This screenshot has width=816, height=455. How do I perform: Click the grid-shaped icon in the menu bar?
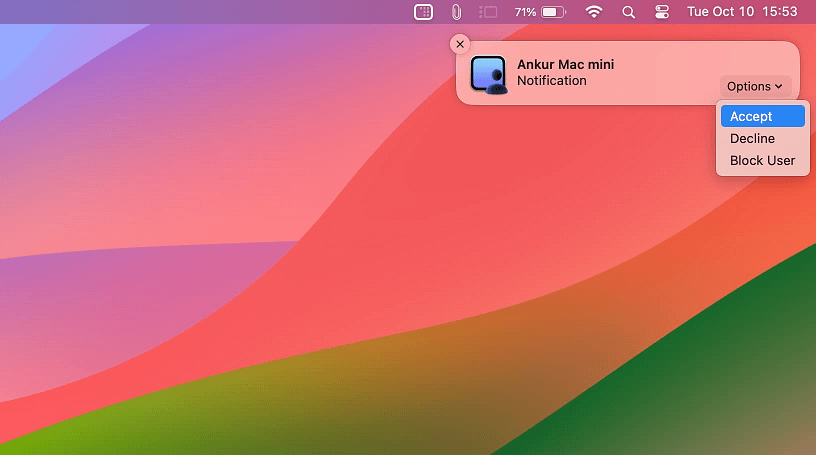tap(423, 12)
